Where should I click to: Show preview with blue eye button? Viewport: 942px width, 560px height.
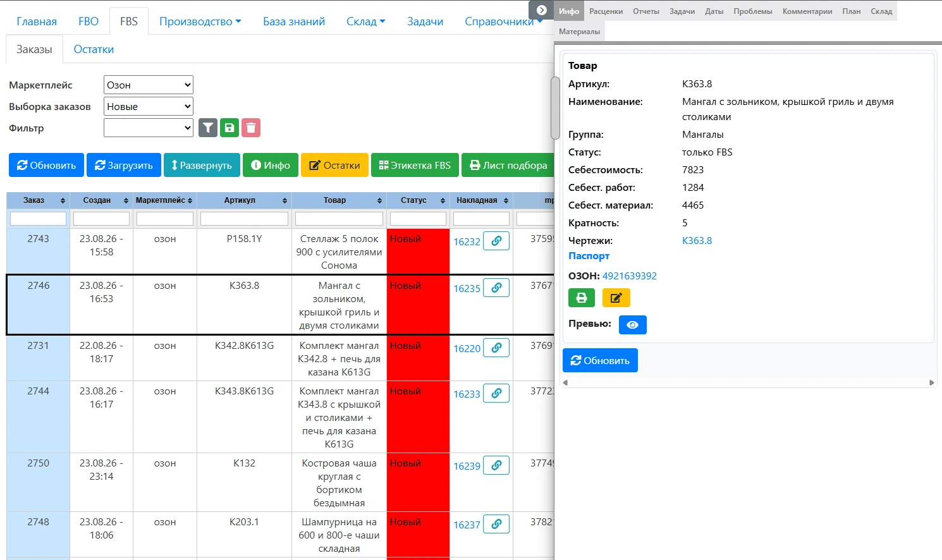pos(633,325)
